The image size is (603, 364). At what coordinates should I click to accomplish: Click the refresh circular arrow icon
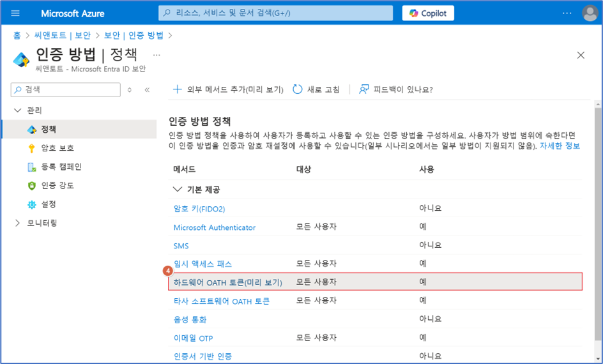[x=297, y=89]
